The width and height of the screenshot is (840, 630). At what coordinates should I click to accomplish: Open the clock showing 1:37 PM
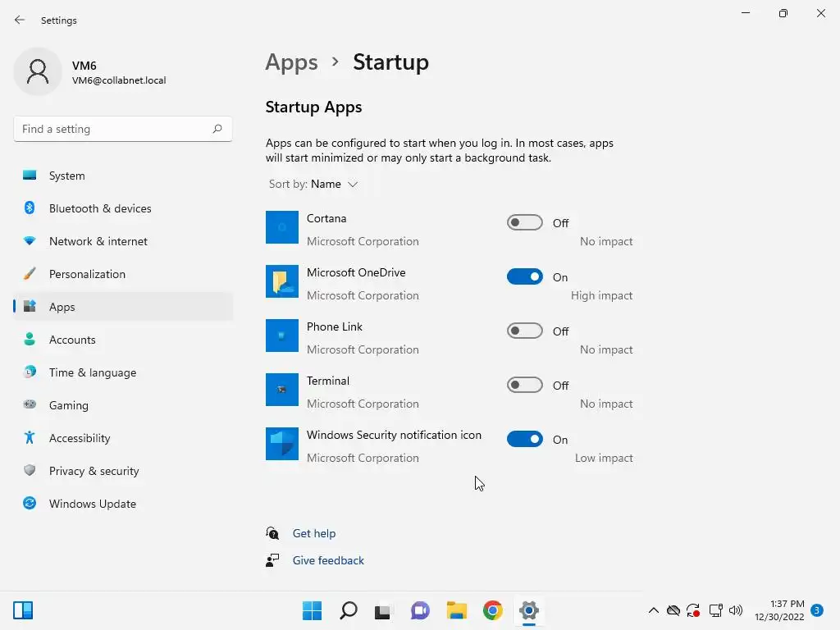[x=779, y=610]
